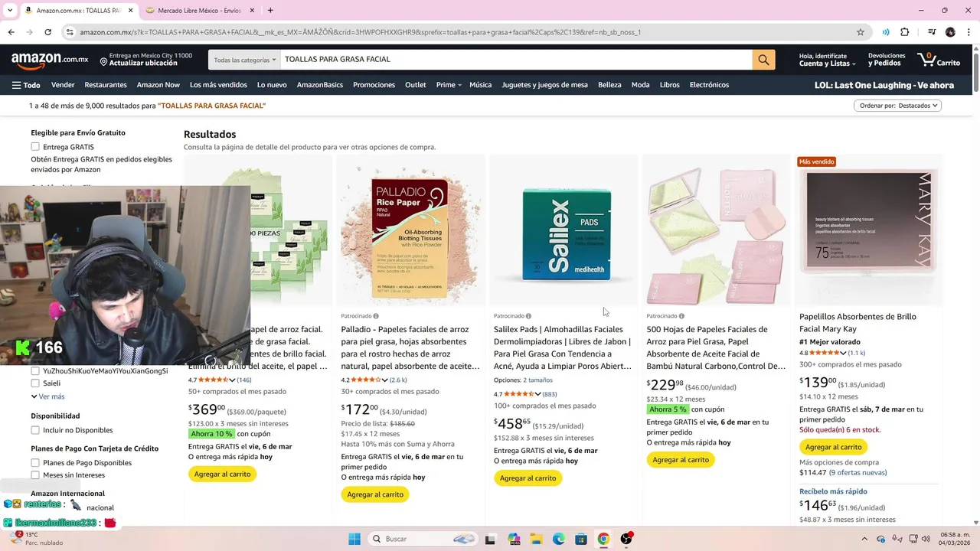Open Chrome's three-dot menu
Viewport: 980px width, 551px height.
[x=968, y=32]
